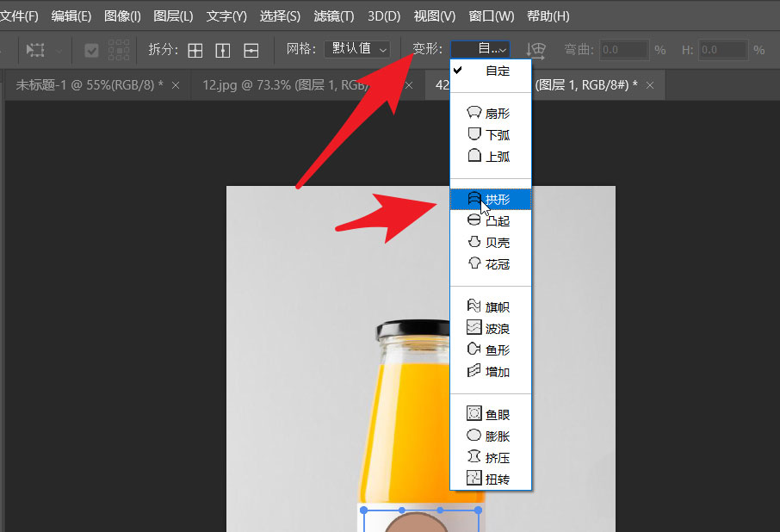Click the top-left transform handle on label
The width and height of the screenshot is (780, 532).
363,510
